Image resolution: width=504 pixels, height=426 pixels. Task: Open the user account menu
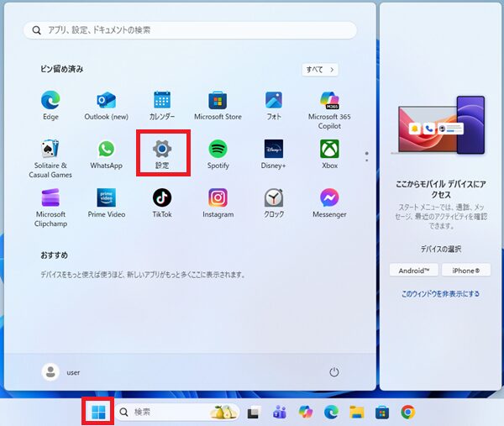(61, 371)
